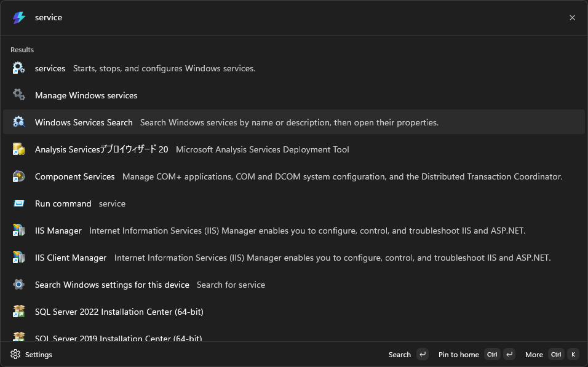This screenshot has height=367, width=588.
Task: Click the Search Windows settings gear icon
Action: point(18,285)
